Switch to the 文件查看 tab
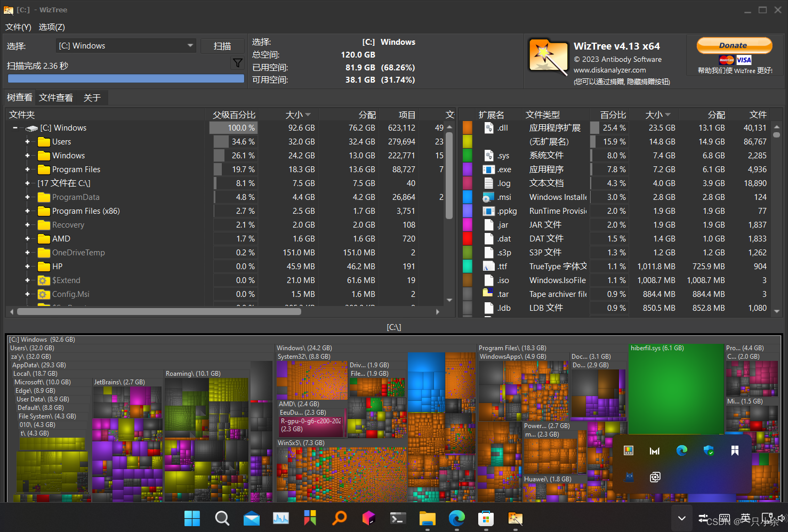Viewport: 788px width, 532px height. pyautogui.click(x=56, y=98)
